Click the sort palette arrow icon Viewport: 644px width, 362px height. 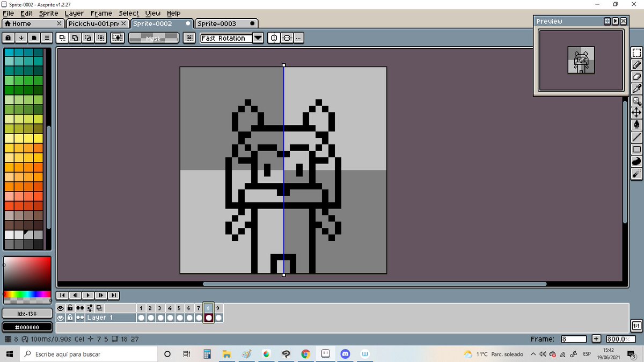coord(21,38)
